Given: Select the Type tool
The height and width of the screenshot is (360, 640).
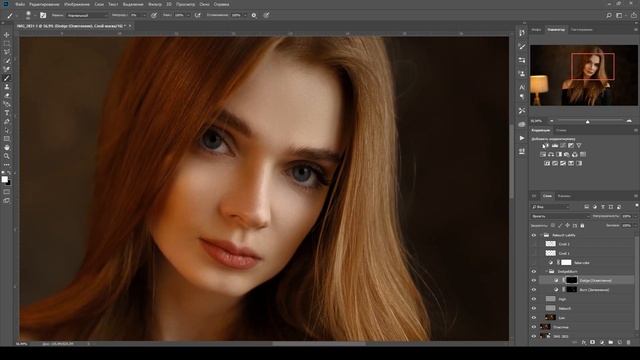Looking at the screenshot, I should pos(7,113).
